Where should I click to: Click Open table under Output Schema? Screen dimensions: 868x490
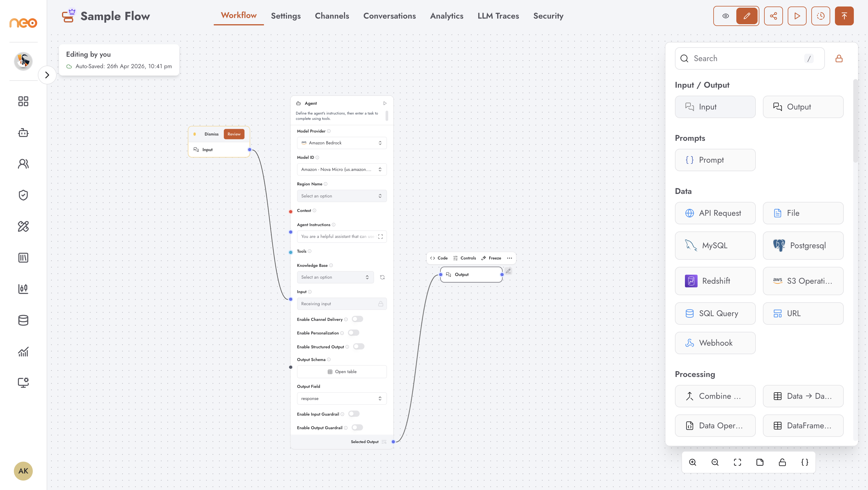[x=342, y=372]
